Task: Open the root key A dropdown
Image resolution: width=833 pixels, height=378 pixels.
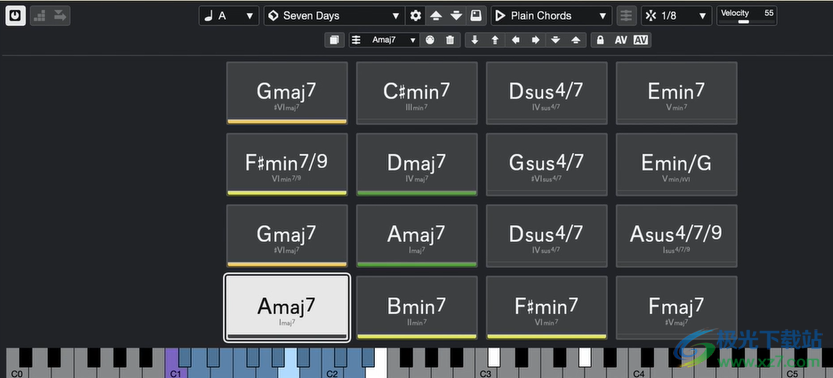Action: [x=229, y=16]
